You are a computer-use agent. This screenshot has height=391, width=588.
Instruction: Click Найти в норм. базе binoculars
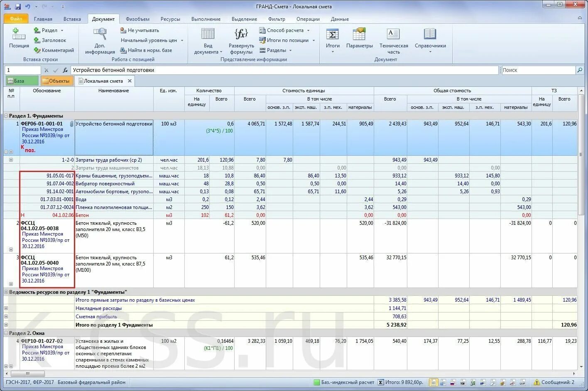coord(123,50)
